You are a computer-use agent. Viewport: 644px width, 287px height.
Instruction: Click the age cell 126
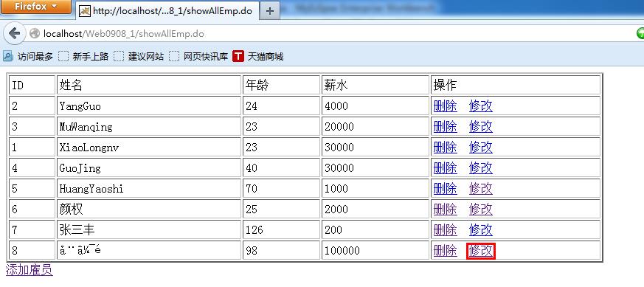[x=281, y=230]
